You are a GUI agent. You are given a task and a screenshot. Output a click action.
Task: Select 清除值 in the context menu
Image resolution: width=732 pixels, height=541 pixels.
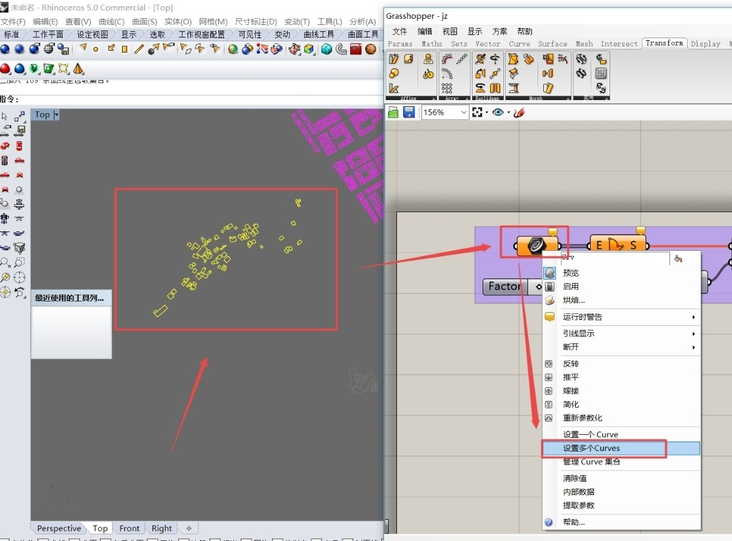622,478
